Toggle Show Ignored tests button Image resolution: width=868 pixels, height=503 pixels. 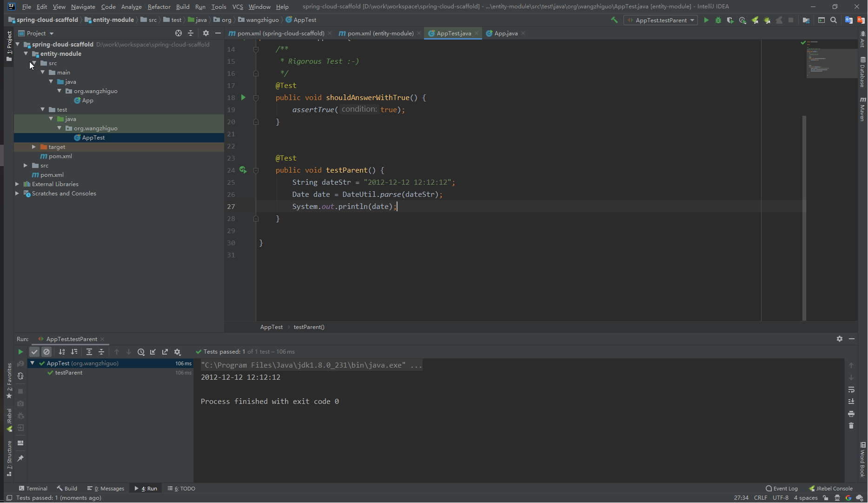(46, 352)
